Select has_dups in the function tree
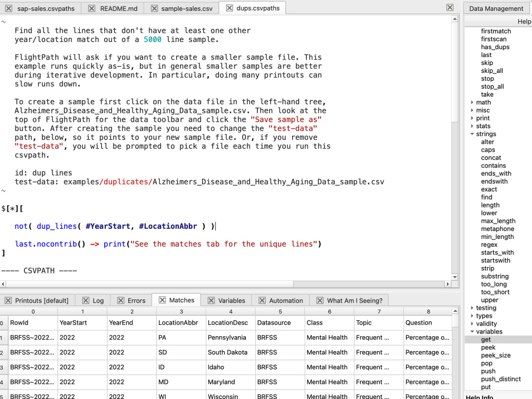532x399 pixels. 495,47
